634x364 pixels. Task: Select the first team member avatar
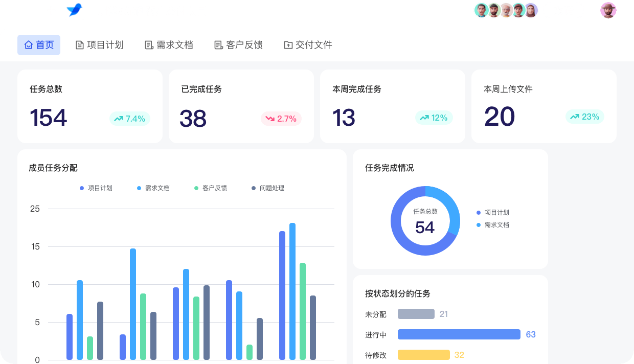tap(481, 10)
